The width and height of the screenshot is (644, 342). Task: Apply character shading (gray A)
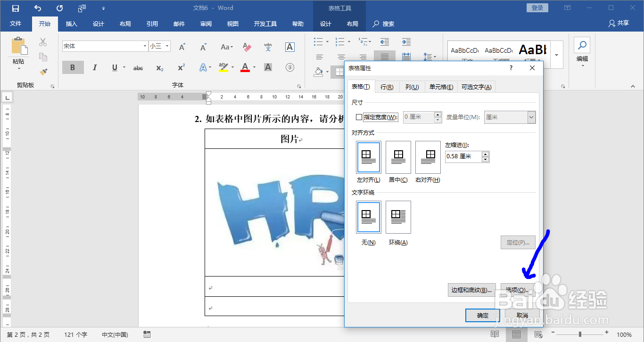[x=268, y=68]
